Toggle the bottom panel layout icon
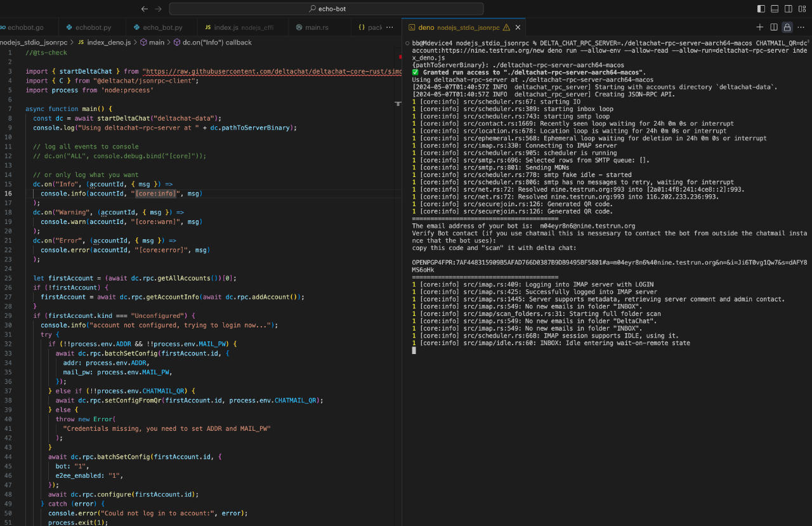Screen dimensions: 812x526 point(775,9)
